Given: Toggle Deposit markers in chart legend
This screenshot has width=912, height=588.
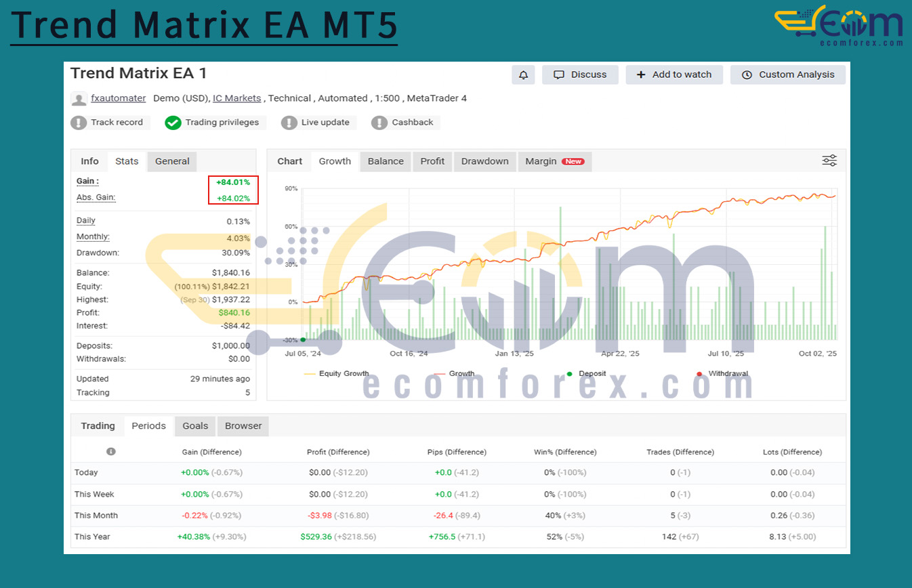Looking at the screenshot, I should (587, 374).
